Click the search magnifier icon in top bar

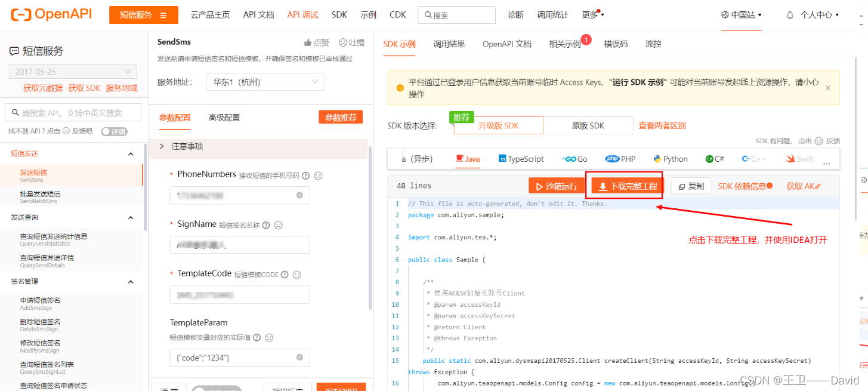click(427, 15)
